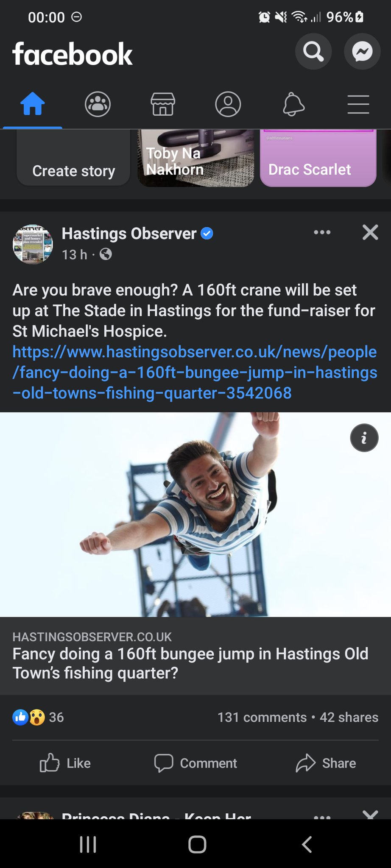This screenshot has height=868, width=391.
Task: View Drac Scarlet's story
Action: pyautogui.click(x=318, y=159)
